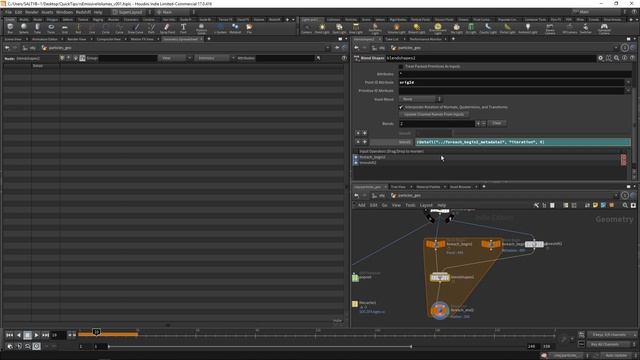Image resolution: width=640 pixels, height=360 pixels.
Task: Select the Spray Paint shelf tool
Action: coord(167,28)
